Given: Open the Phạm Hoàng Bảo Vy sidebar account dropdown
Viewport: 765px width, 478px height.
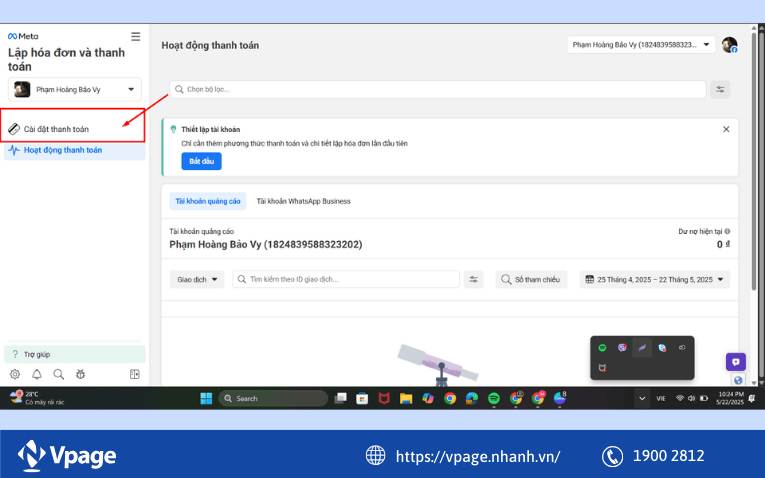Looking at the screenshot, I should (x=75, y=89).
